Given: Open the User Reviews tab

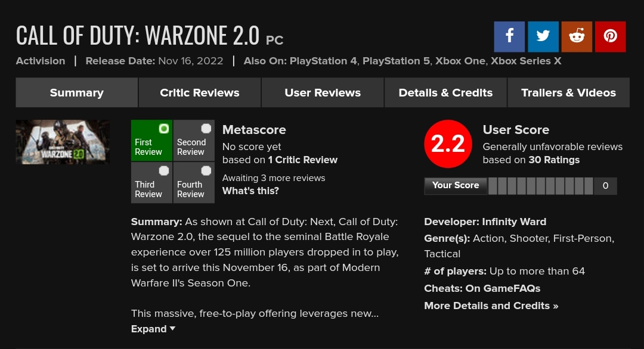Looking at the screenshot, I should 323,93.
